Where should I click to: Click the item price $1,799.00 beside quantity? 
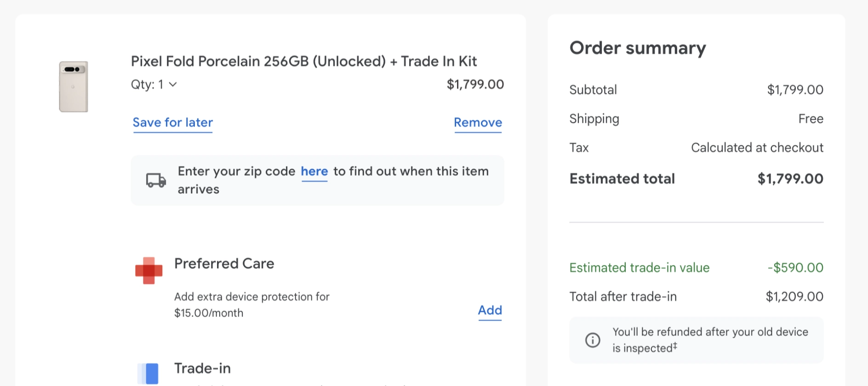[475, 85]
